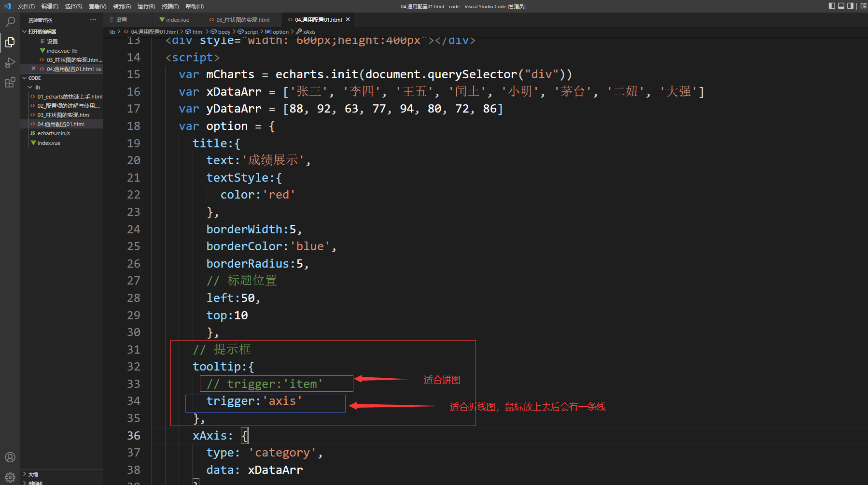Open the Explorer view in activity bar

tap(10, 43)
